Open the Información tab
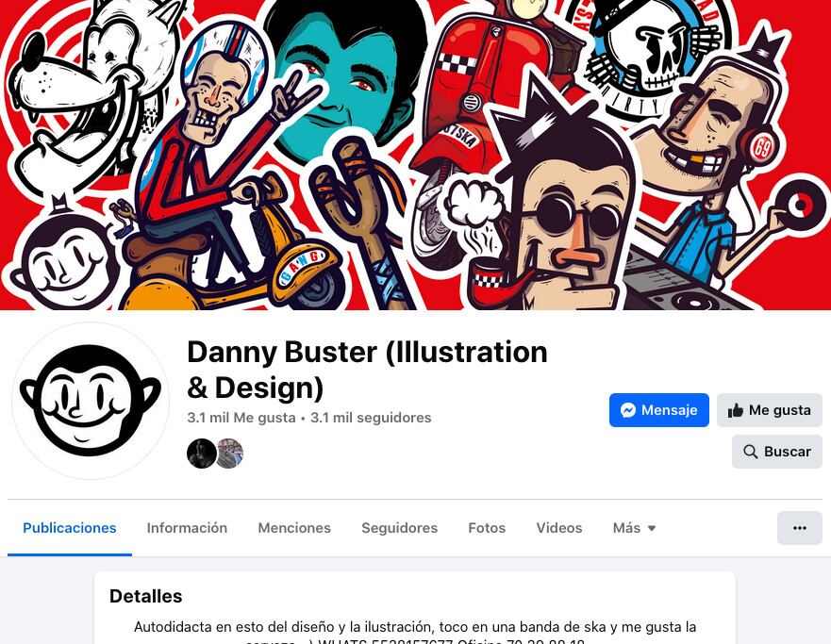The height and width of the screenshot is (644, 831). click(187, 528)
